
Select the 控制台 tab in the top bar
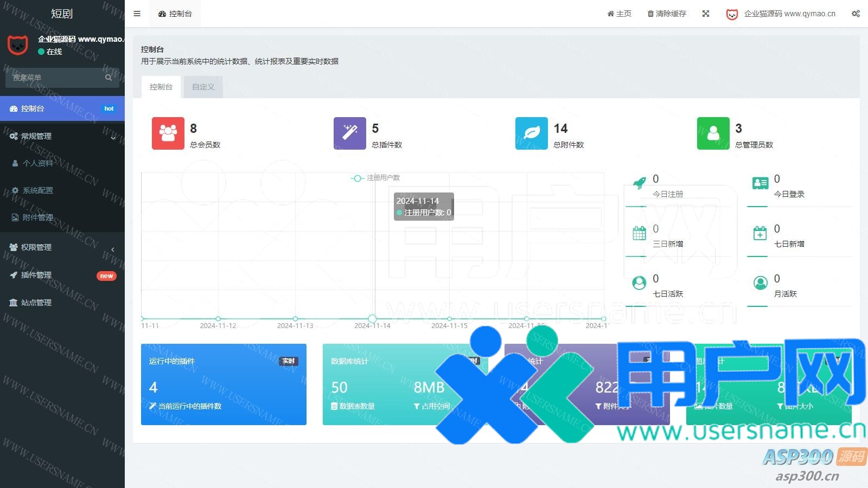(175, 14)
